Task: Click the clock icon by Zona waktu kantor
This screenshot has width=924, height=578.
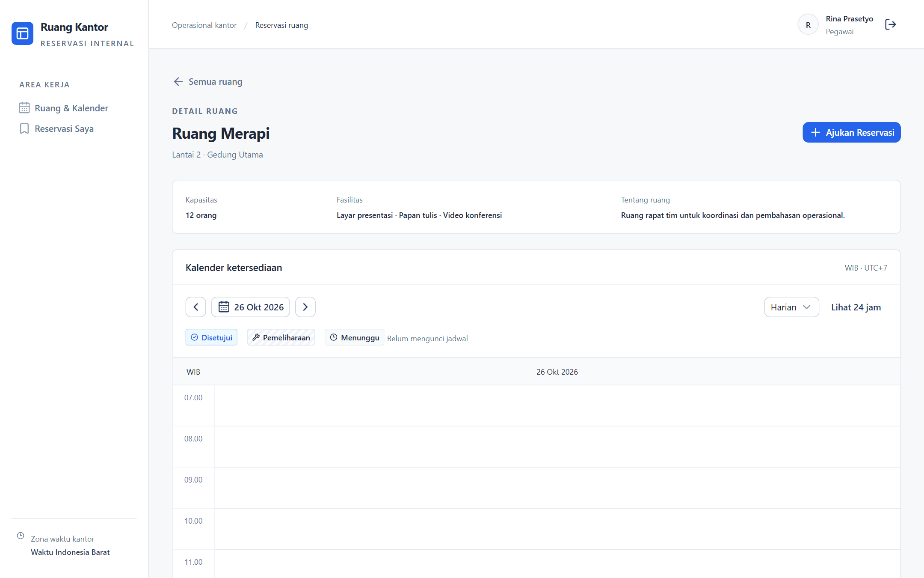Action: [21, 536]
